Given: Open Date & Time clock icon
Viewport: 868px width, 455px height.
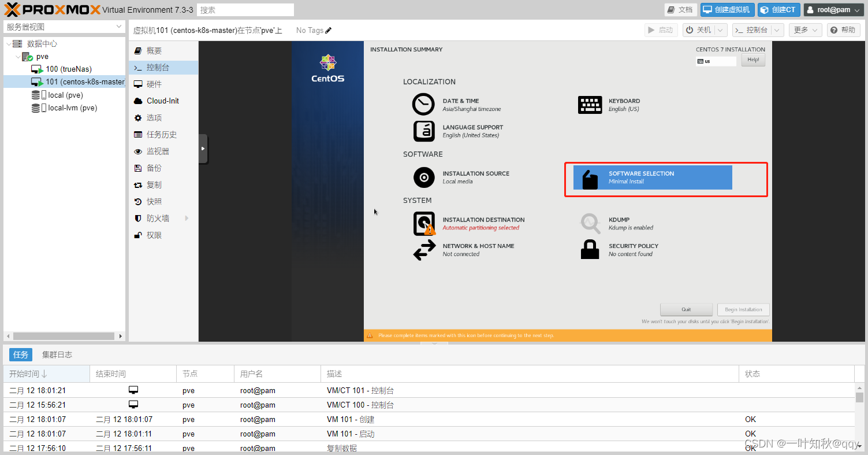Looking at the screenshot, I should [423, 105].
